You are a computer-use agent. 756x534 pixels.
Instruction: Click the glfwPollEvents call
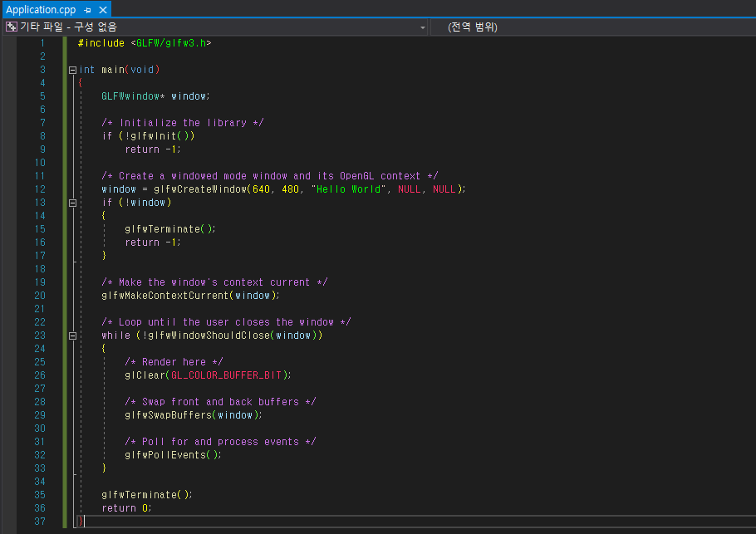point(165,455)
